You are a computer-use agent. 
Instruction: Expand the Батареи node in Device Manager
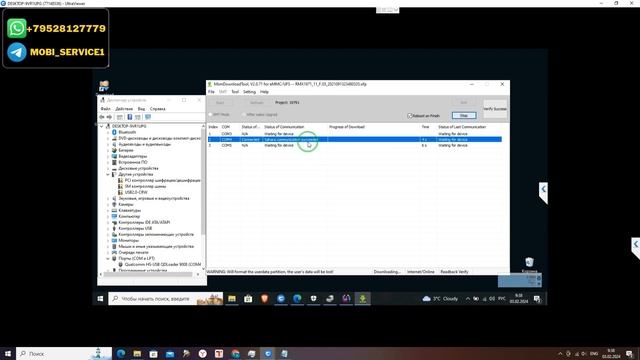click(108, 150)
